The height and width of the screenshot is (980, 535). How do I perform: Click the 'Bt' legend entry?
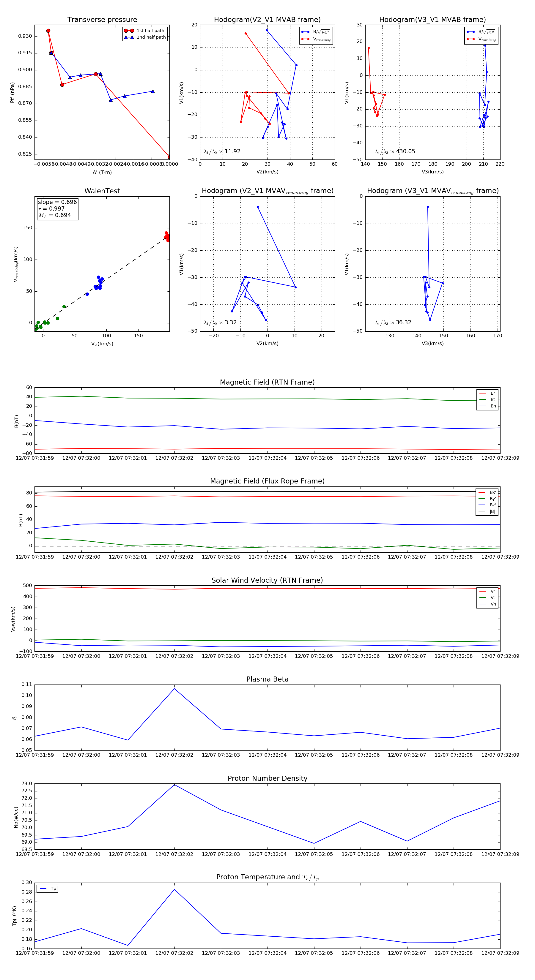pos(488,400)
